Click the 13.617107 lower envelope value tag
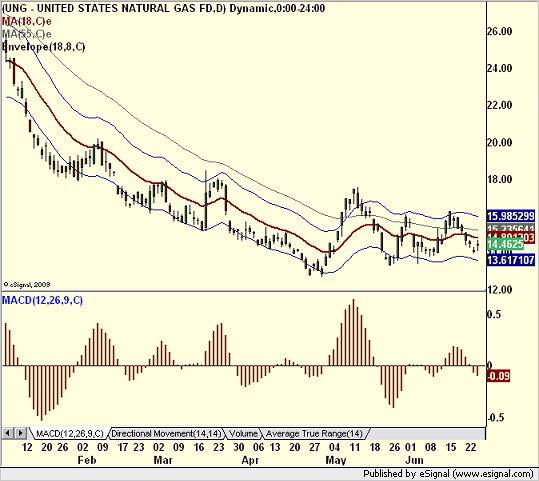 (511, 260)
